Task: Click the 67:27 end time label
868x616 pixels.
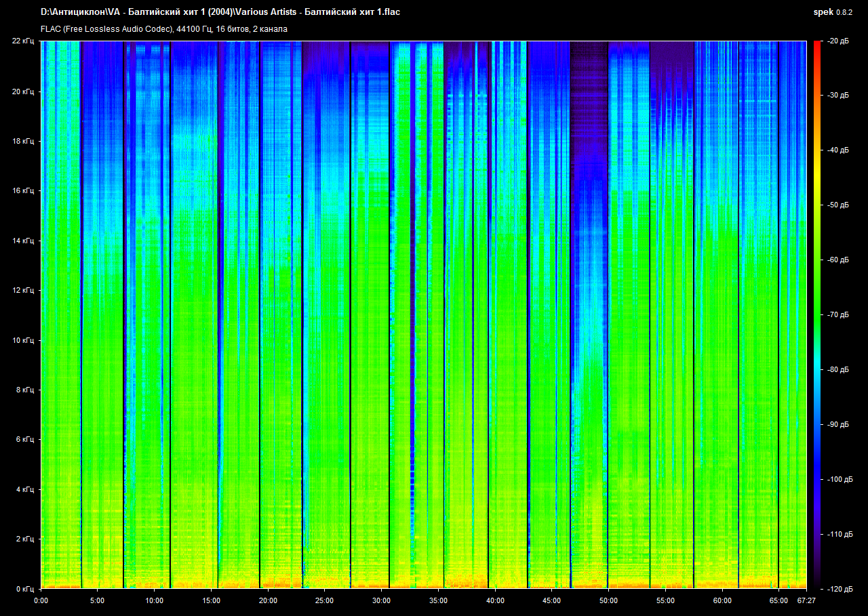Action: [805, 600]
